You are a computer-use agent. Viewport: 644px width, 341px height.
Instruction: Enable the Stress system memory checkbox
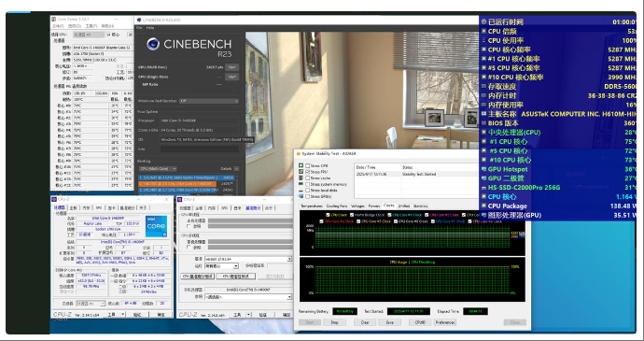(308, 184)
